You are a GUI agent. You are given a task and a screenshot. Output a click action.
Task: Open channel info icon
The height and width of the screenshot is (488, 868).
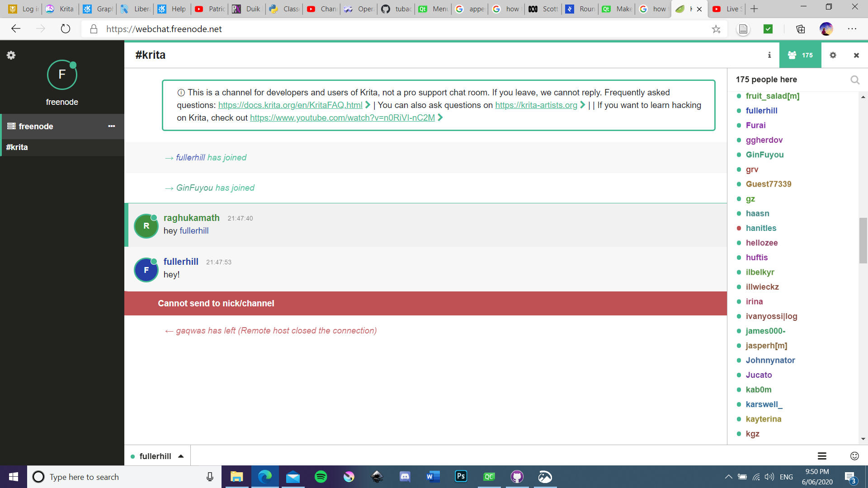point(769,55)
